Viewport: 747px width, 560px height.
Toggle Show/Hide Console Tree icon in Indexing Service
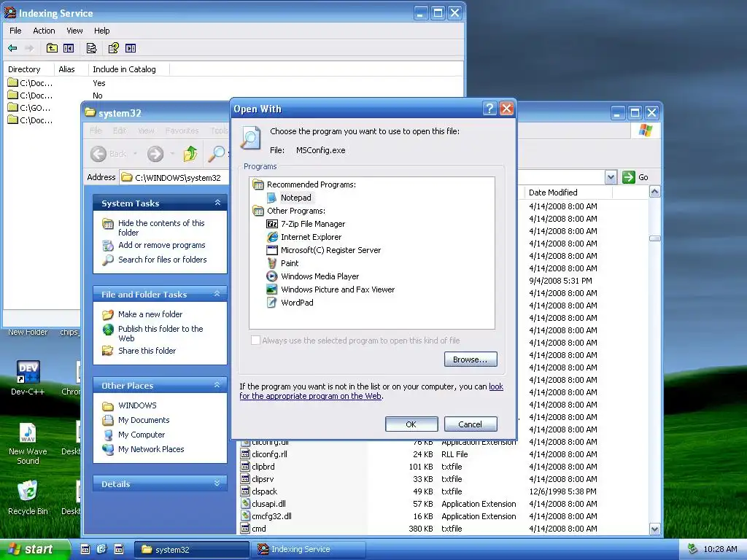[69, 48]
